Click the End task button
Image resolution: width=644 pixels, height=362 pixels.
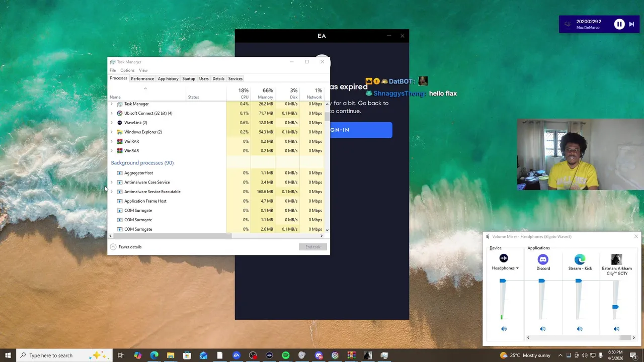click(x=313, y=247)
